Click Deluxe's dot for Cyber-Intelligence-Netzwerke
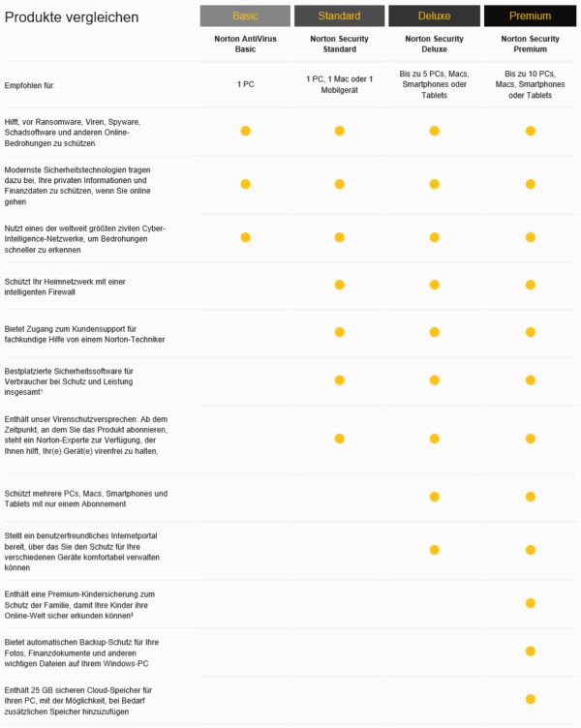The width and height of the screenshot is (581, 728). (433, 237)
